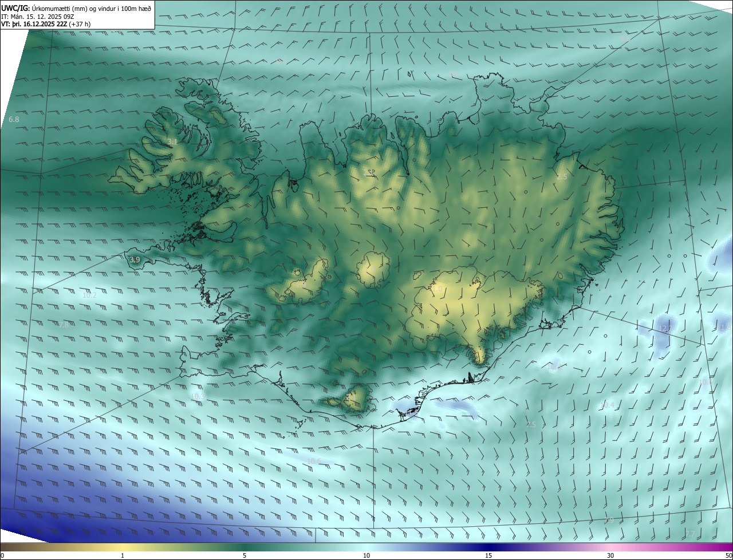Click the 2.5 value in the northeast highlands
The width and height of the screenshot is (733, 560).
(562, 177)
